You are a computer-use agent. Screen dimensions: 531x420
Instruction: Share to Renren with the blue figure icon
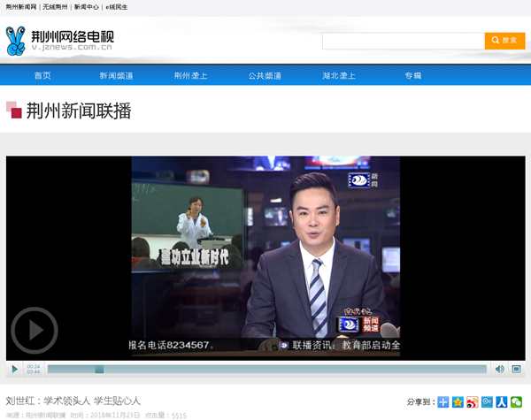point(501,401)
